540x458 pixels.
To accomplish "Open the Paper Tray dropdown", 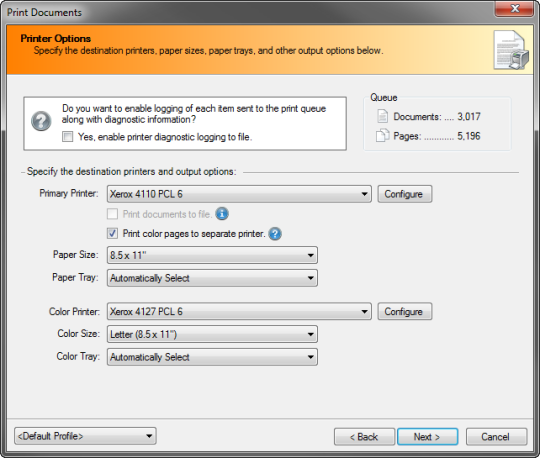I will 212,278.
